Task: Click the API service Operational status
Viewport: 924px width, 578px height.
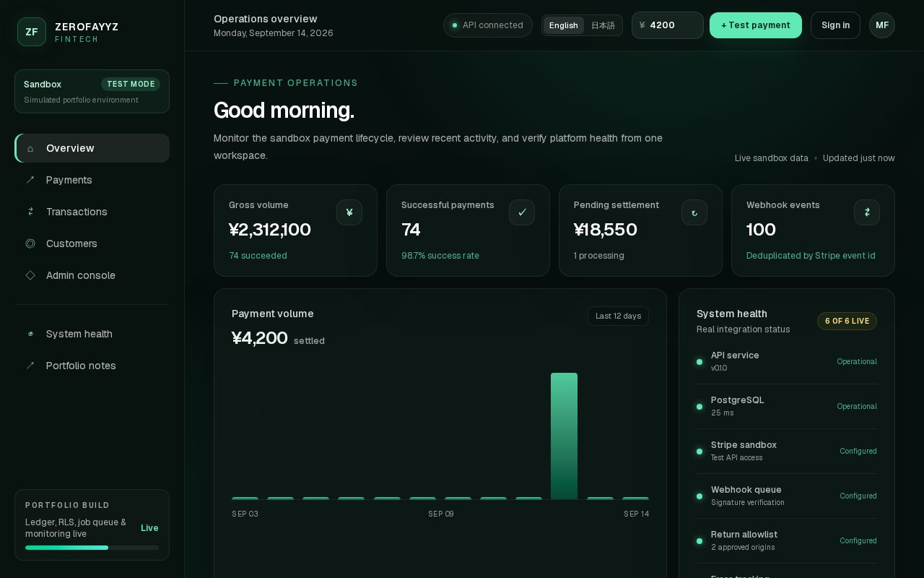Action: coord(857,361)
